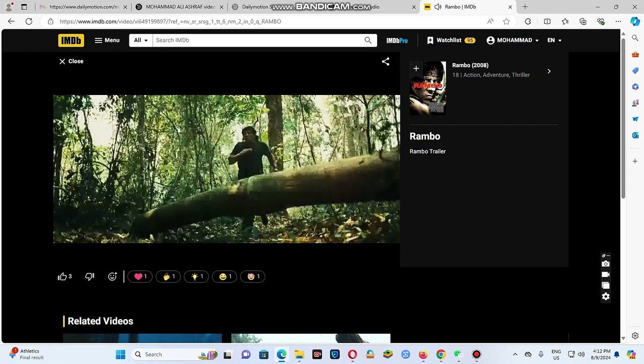Enable Read aloud in address bar
644x364 pixels.
[x=490, y=22]
